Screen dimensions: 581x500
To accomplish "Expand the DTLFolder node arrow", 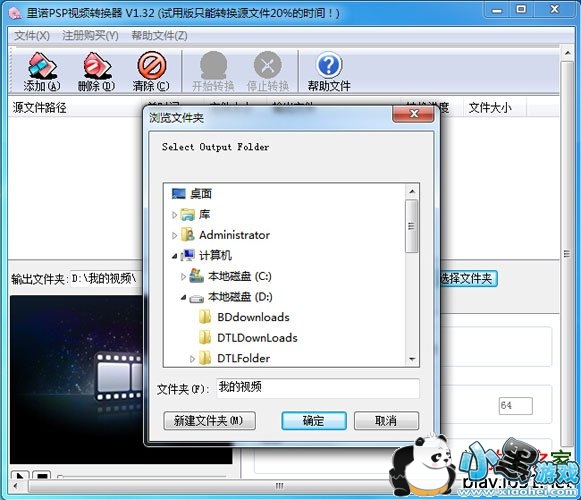I will pyautogui.click(x=192, y=359).
